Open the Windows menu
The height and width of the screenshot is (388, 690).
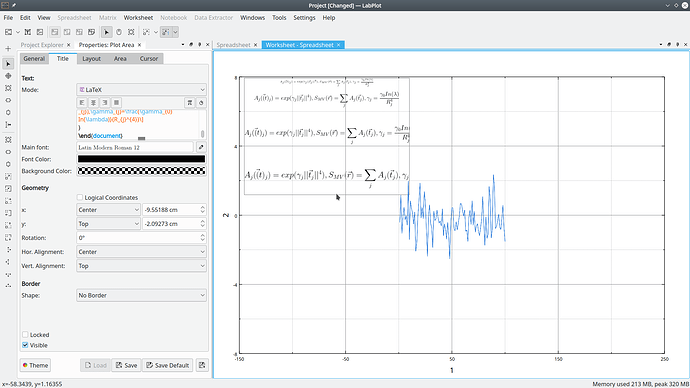253,18
